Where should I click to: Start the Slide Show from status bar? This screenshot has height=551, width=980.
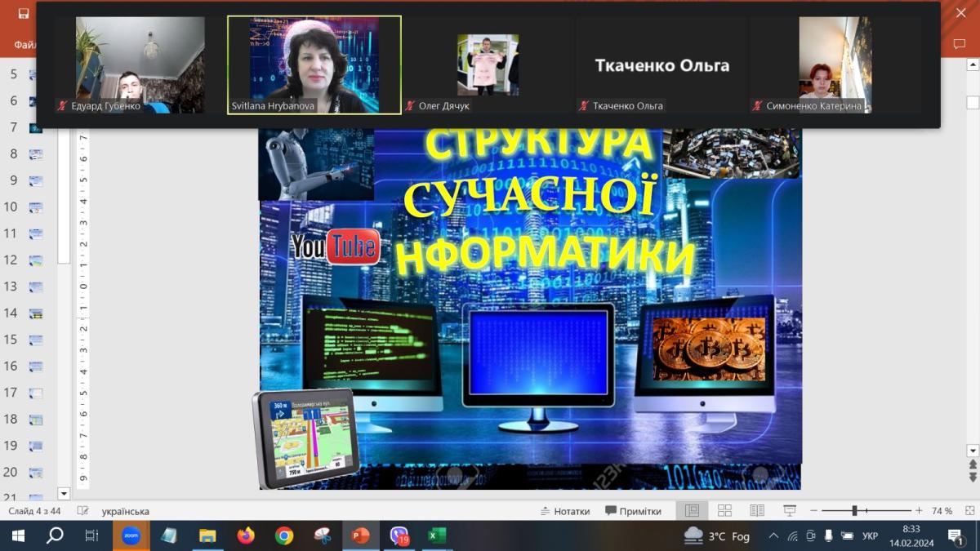[x=790, y=511]
